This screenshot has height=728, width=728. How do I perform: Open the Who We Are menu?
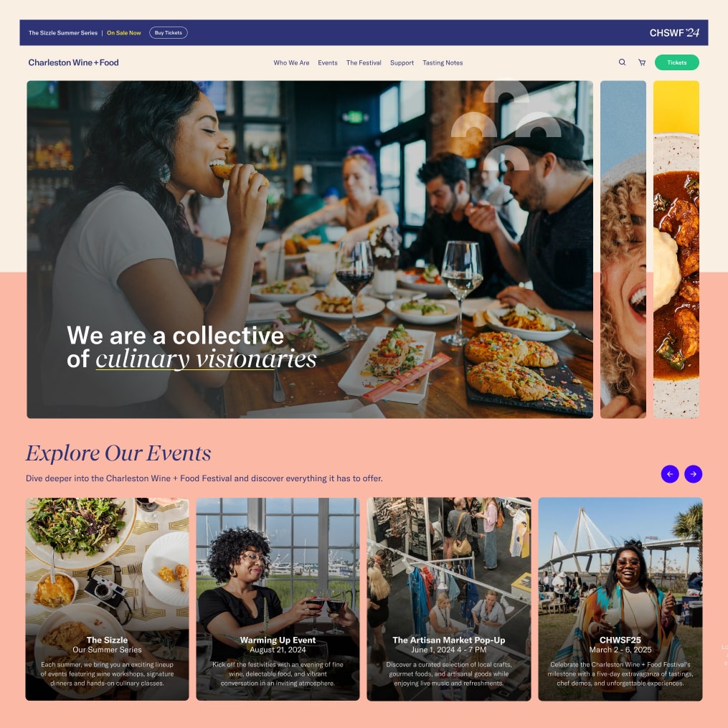point(291,62)
